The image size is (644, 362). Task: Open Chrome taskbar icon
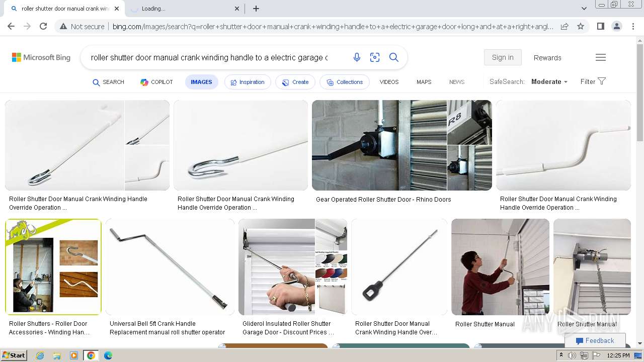click(91, 355)
